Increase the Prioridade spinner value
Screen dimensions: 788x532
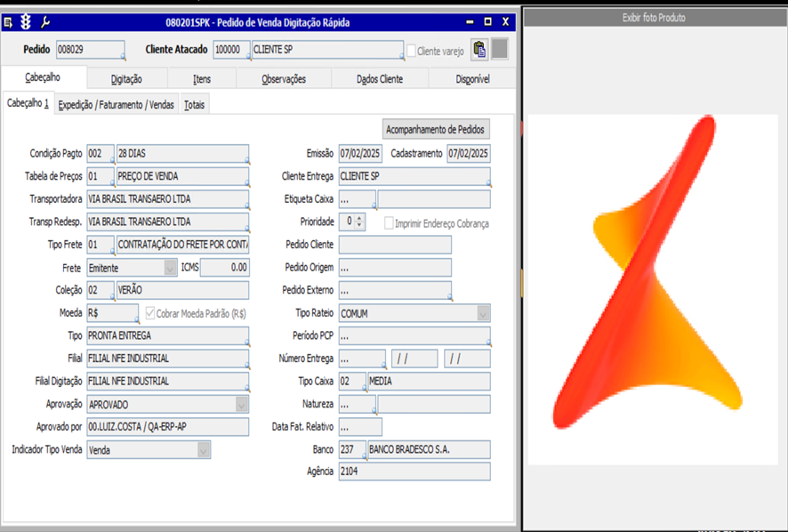point(359,218)
